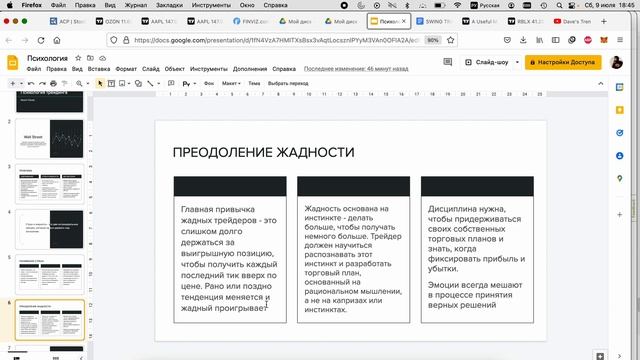Open Keep notes in the side panel

point(620,110)
